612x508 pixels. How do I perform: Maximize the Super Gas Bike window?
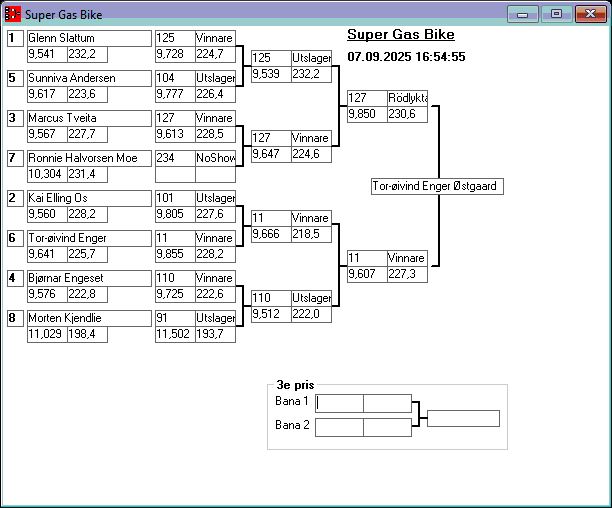click(x=556, y=14)
